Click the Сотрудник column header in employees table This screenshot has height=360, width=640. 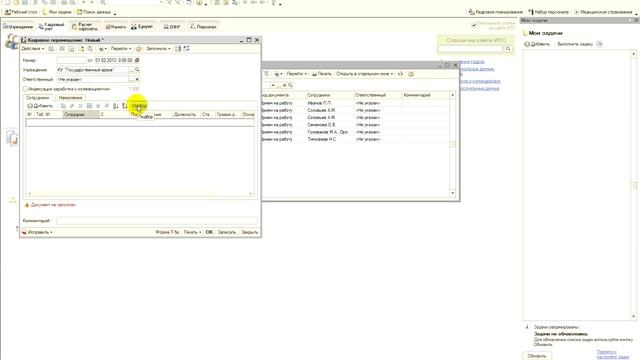point(81,115)
